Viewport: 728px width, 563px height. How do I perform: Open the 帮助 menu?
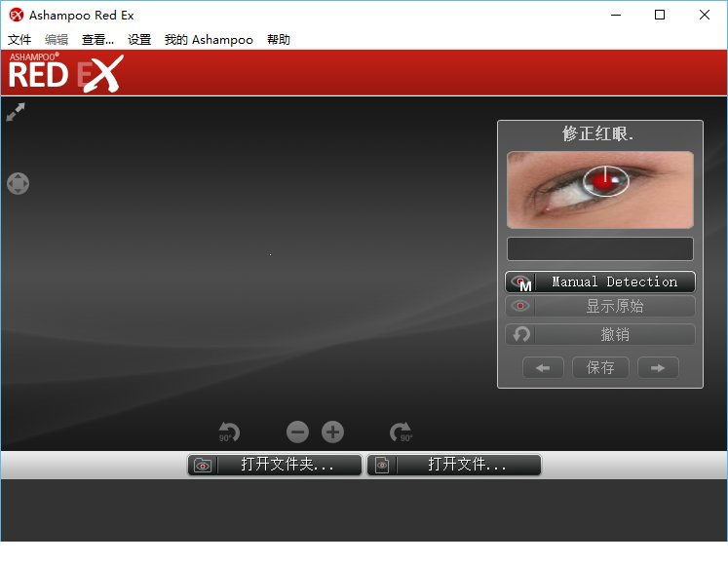pyautogui.click(x=279, y=40)
